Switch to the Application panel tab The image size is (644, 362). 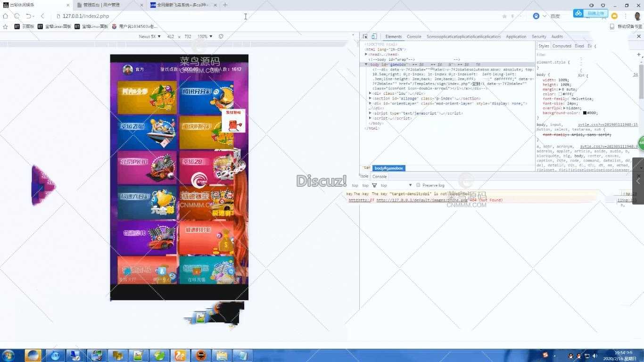[516, 36]
